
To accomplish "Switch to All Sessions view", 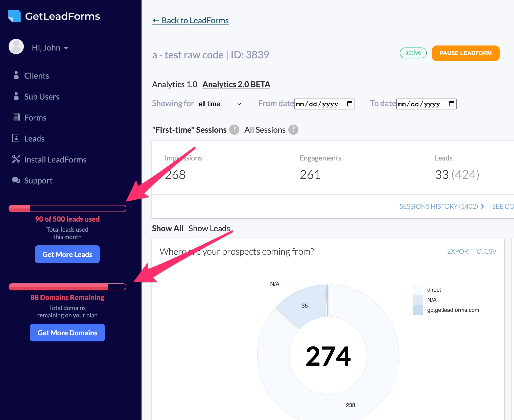I will tap(265, 130).
